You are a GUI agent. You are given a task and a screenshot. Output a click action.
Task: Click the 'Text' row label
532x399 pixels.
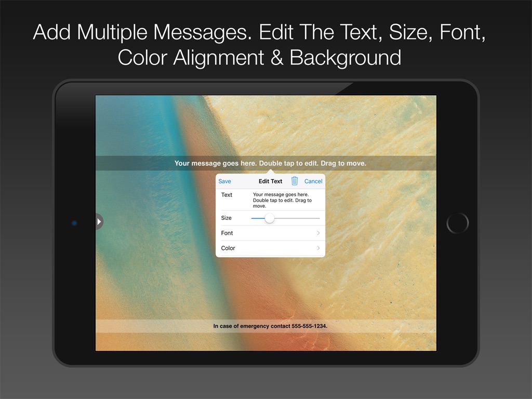(x=227, y=195)
